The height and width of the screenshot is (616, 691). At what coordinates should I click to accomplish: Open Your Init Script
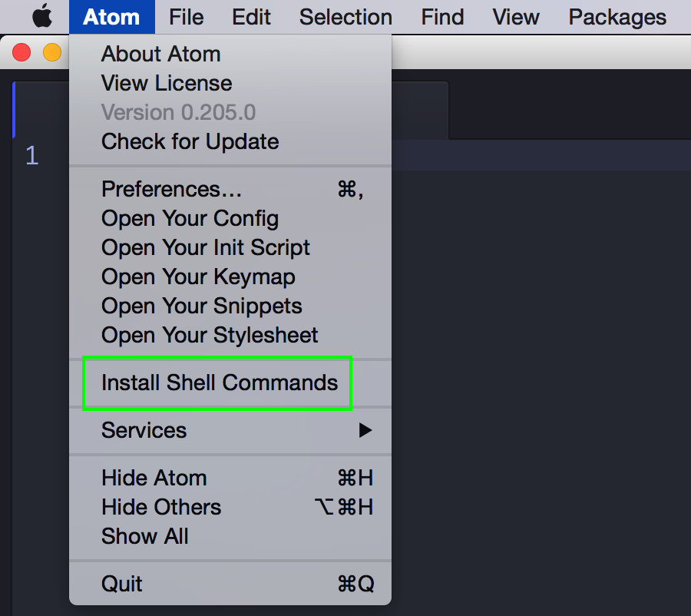point(206,247)
